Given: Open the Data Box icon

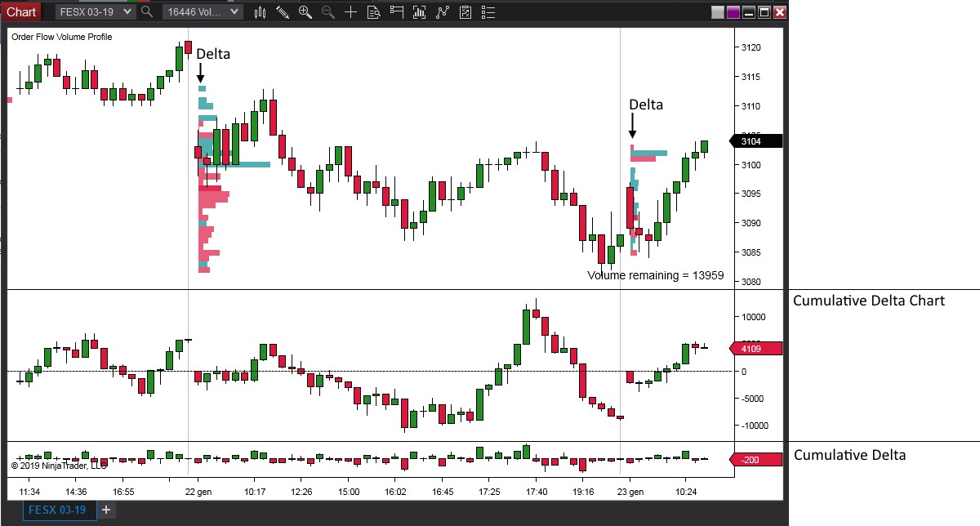Looking at the screenshot, I should [x=373, y=12].
